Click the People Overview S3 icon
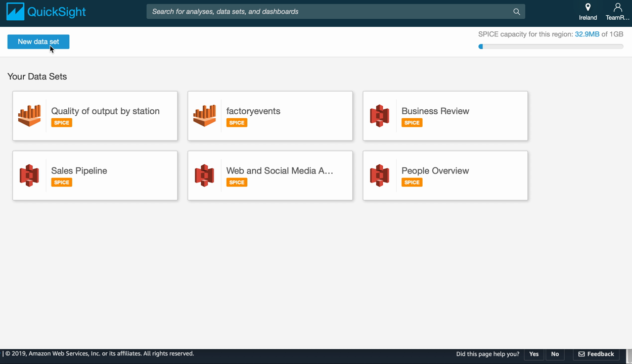This screenshot has width=632, height=364. [380, 175]
